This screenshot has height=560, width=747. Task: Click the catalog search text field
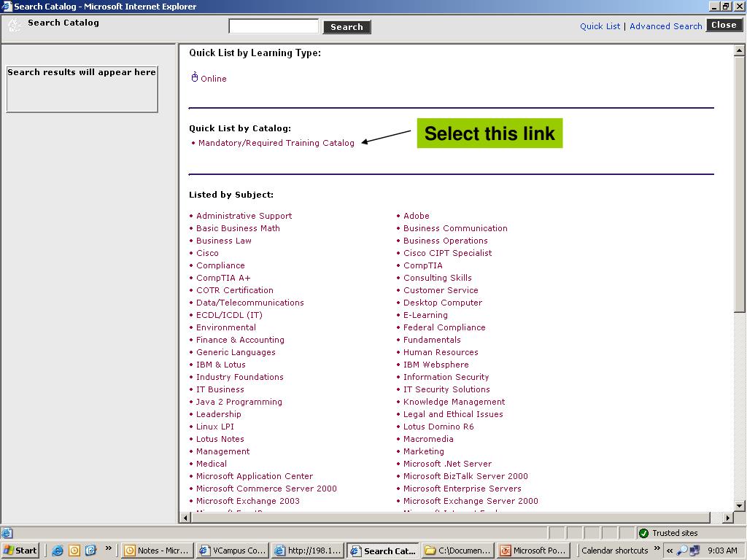274,26
